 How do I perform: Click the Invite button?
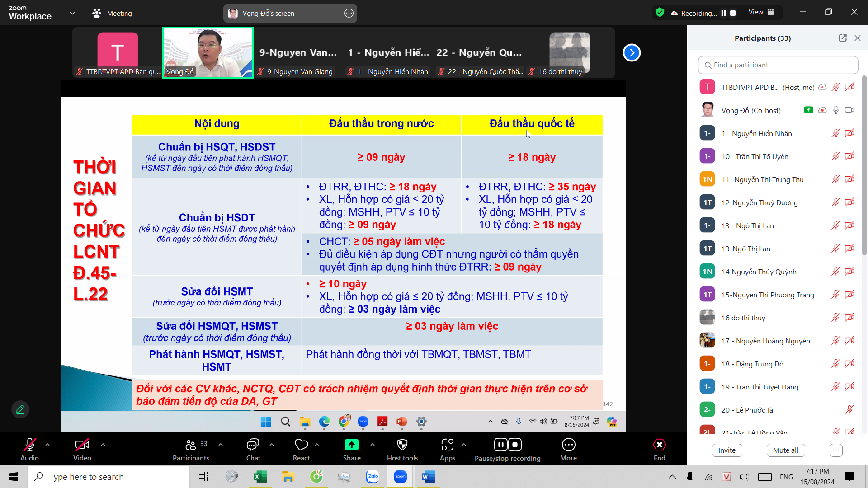pos(726,450)
